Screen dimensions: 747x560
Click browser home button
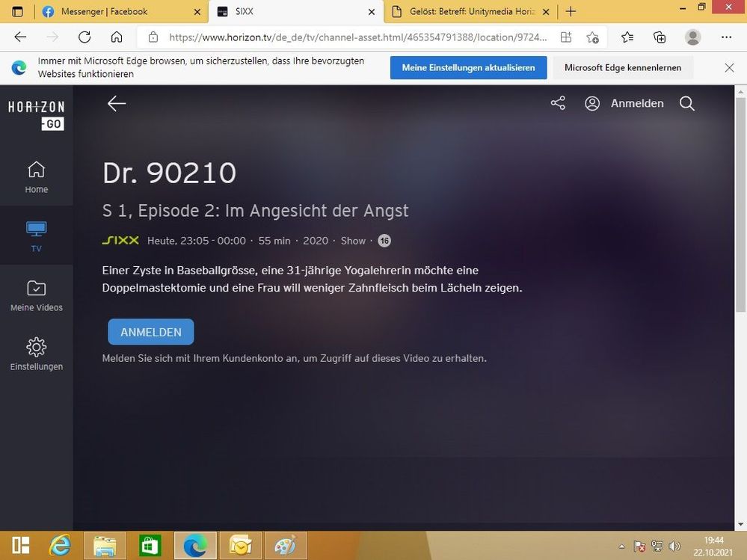pyautogui.click(x=117, y=37)
